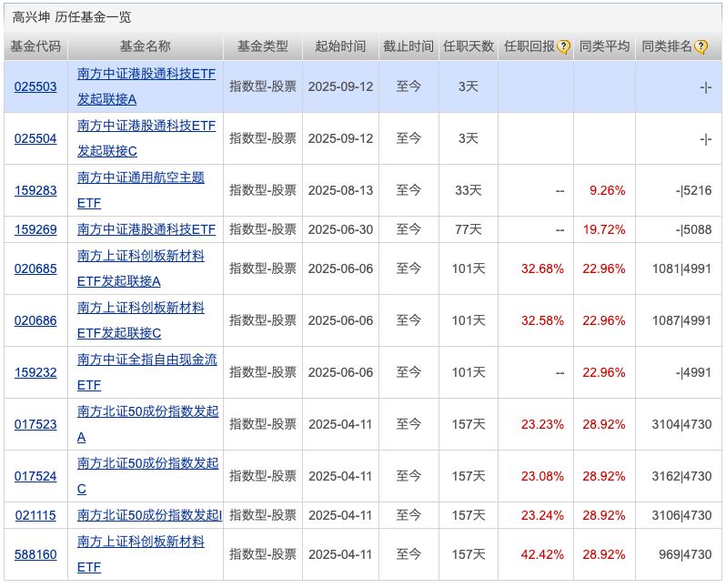Screen dimensions: 726x588
Task: Click the 起始时间 column header
Action: click(x=340, y=46)
